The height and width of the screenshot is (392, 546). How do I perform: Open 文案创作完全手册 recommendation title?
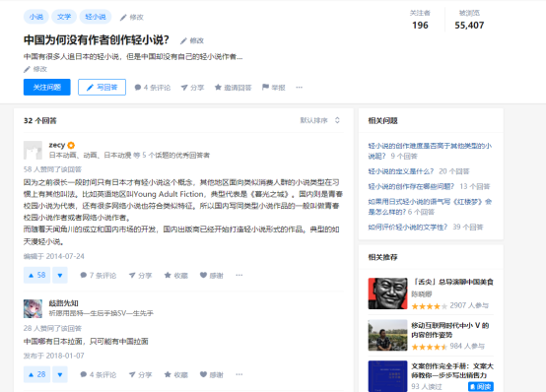tap(452, 370)
